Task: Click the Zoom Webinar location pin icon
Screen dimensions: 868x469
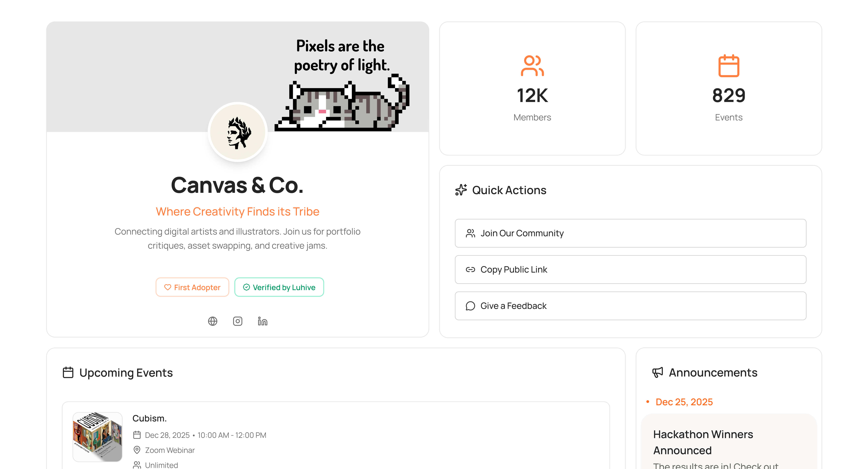Action: click(x=137, y=450)
